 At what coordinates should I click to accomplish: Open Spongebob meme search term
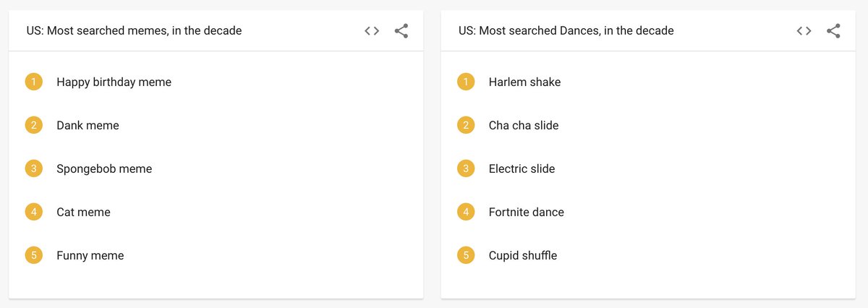point(104,169)
